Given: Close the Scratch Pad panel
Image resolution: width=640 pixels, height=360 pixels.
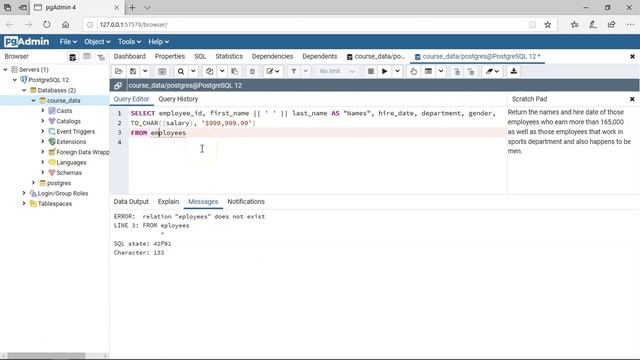Looking at the screenshot, I should click(632, 99).
